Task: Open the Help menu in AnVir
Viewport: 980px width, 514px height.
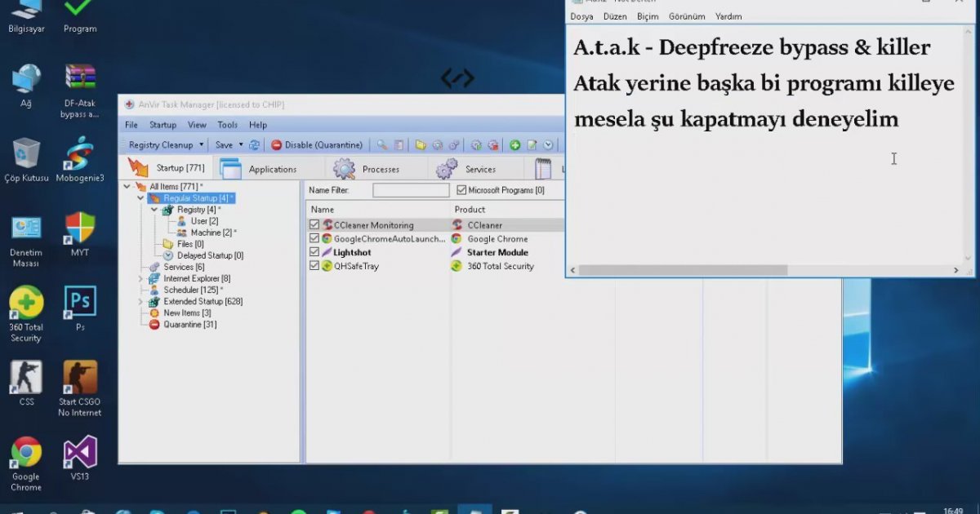Action: (x=258, y=125)
